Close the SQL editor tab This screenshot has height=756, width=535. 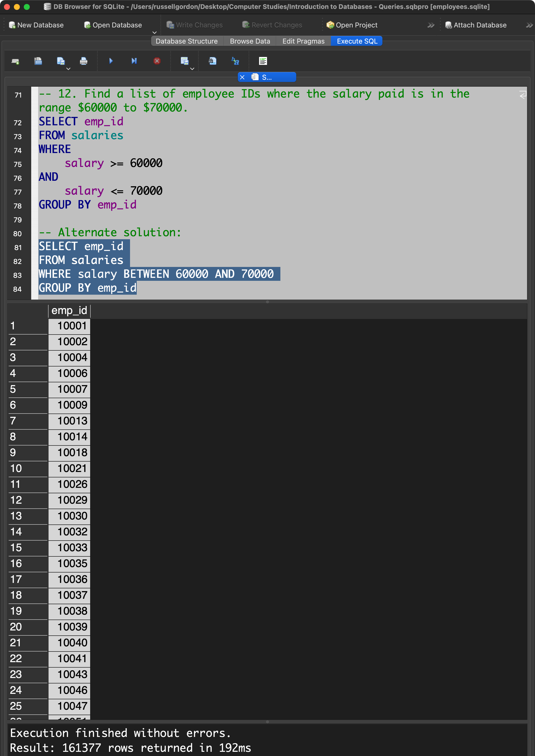[x=242, y=77]
